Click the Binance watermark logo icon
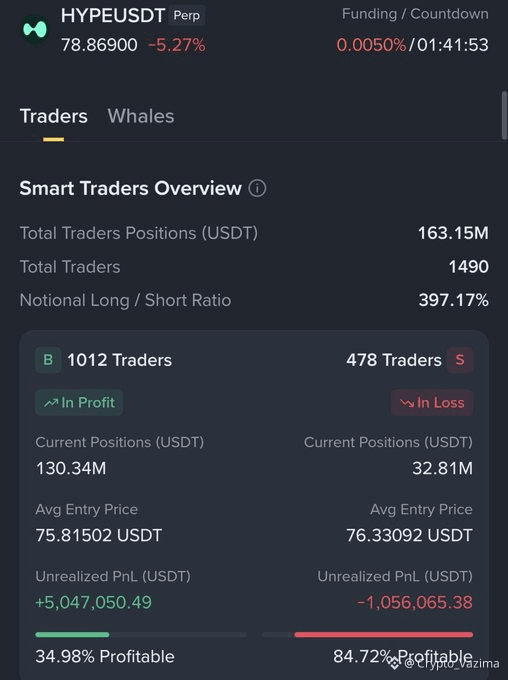 click(x=394, y=663)
